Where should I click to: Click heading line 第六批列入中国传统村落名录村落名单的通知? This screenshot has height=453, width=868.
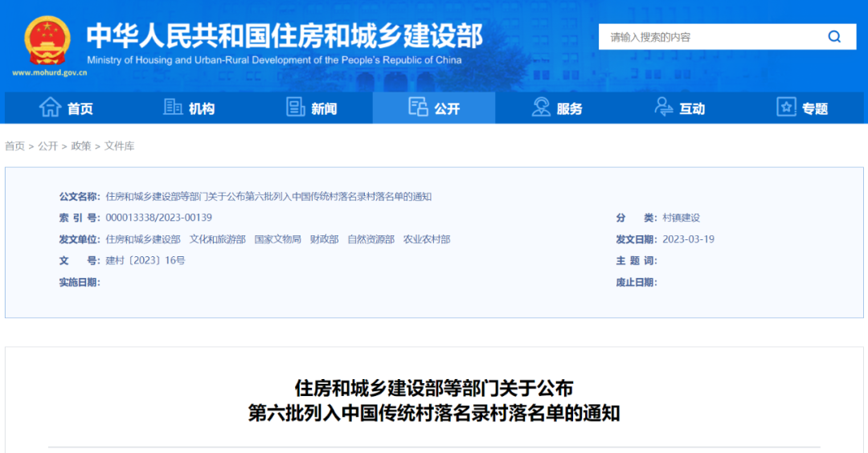tap(434, 413)
